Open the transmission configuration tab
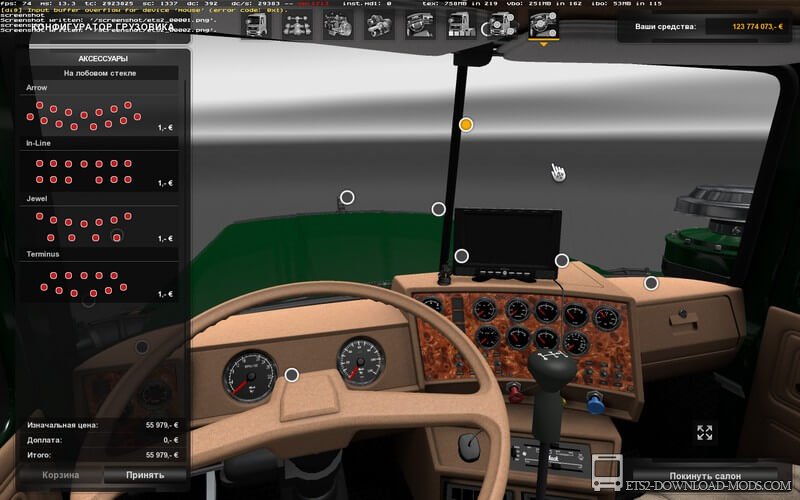Screen dimensions: 800x500 point(379,26)
